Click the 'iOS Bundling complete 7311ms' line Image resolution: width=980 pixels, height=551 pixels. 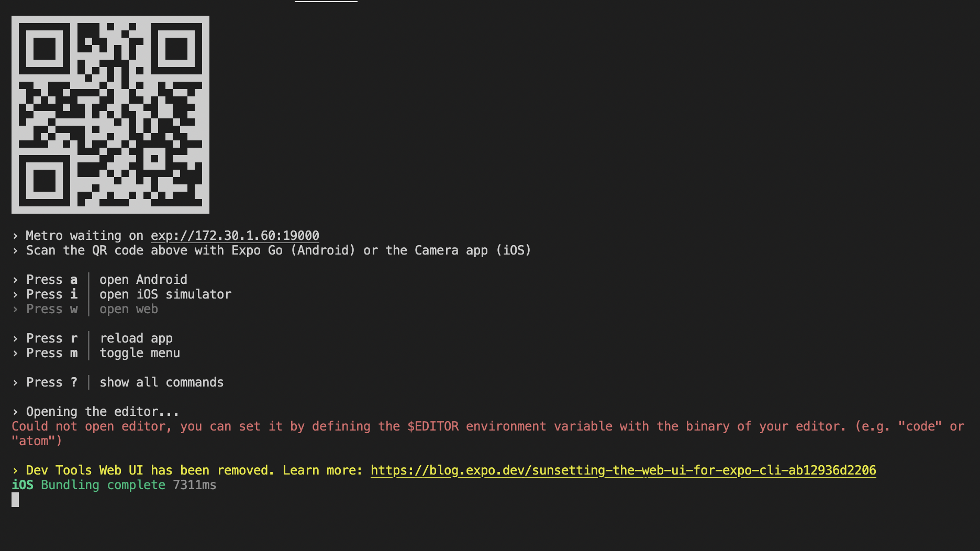pyautogui.click(x=114, y=485)
